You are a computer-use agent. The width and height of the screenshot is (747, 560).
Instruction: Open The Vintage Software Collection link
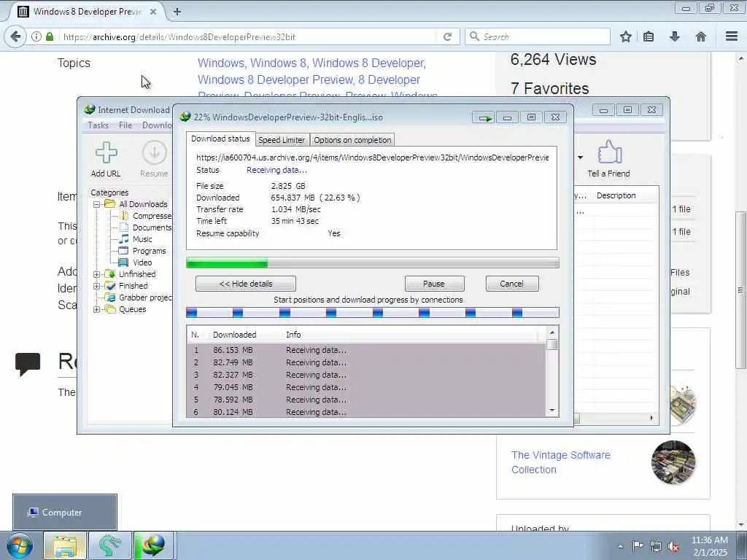[561, 462]
